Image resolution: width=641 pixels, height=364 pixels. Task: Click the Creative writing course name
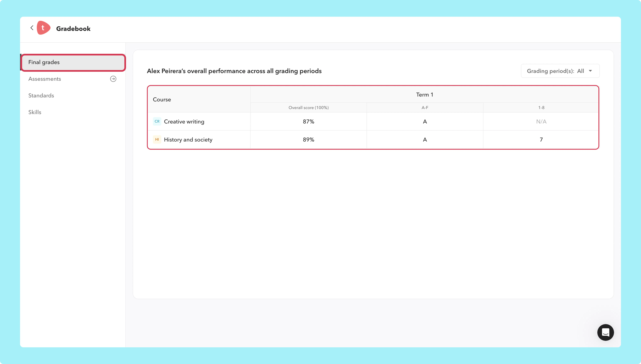[184, 122]
